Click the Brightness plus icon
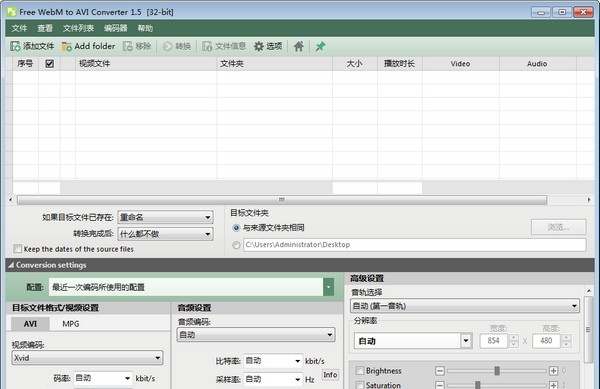 click(553, 371)
